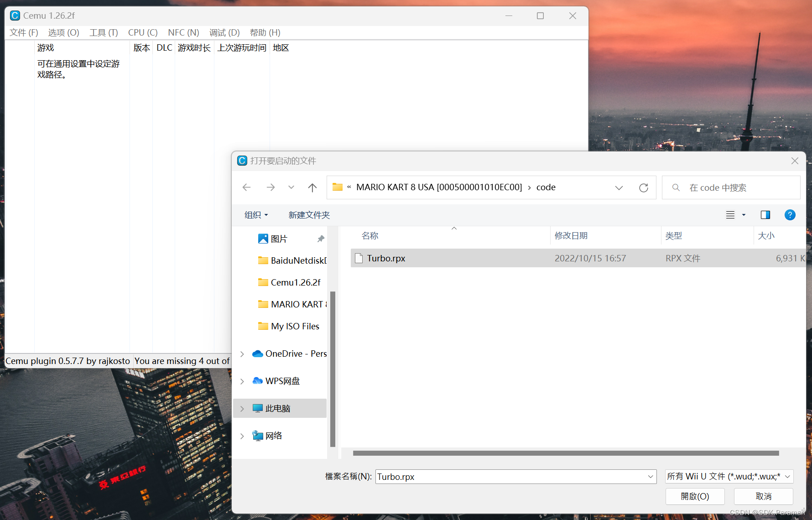Sort by 修改日期 column
The image size is (812, 520).
click(x=571, y=236)
